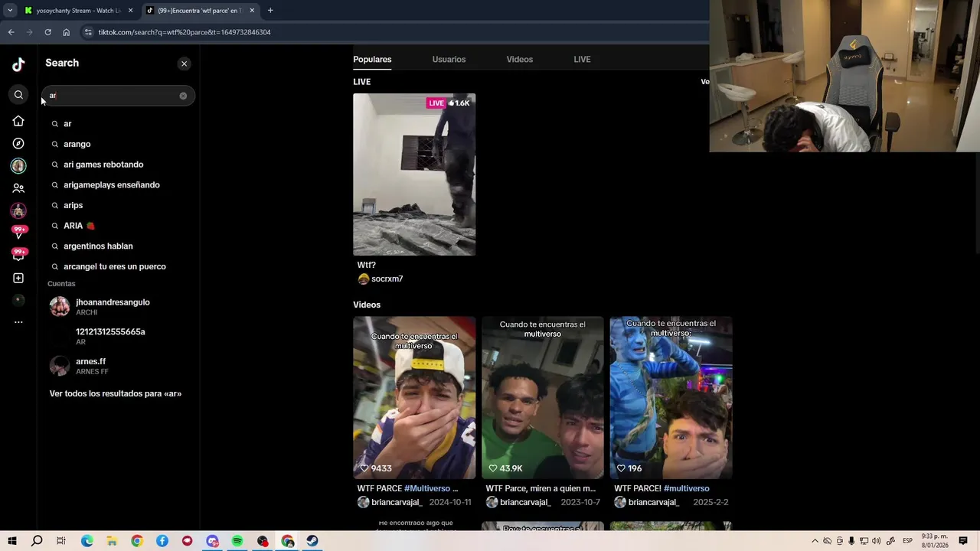Screen dimensions: 980x551
Task: Click the volume speaker tray icon
Action: click(x=876, y=541)
